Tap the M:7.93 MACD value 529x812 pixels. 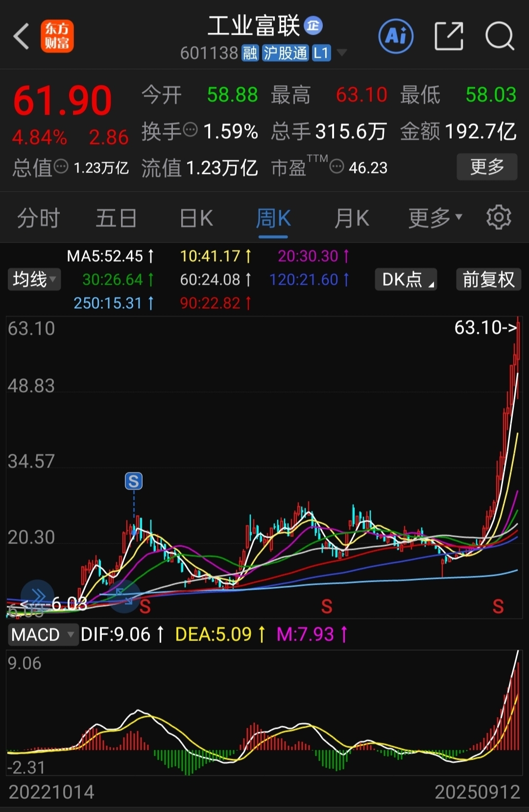point(312,634)
